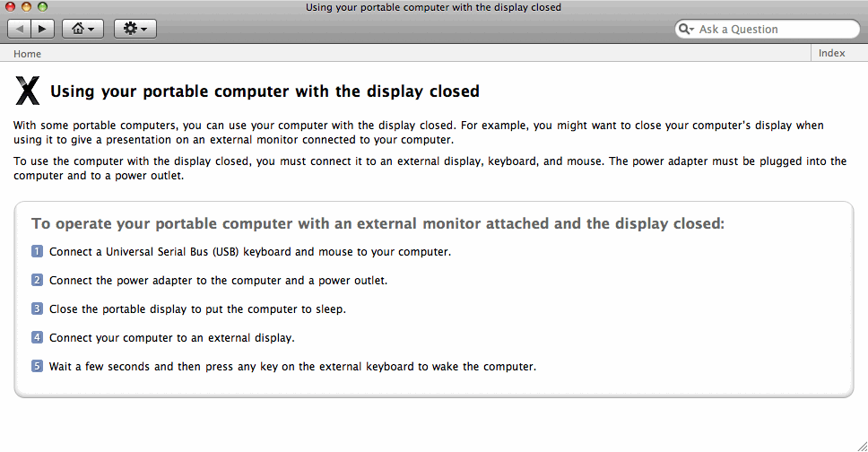The width and height of the screenshot is (868, 452).
Task: Open the Home breadcrumb link
Action: click(x=27, y=54)
